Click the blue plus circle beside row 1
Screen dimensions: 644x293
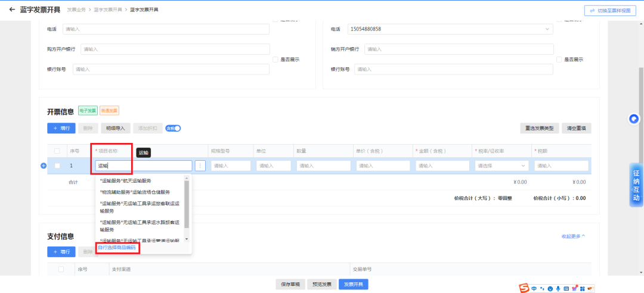tap(44, 166)
